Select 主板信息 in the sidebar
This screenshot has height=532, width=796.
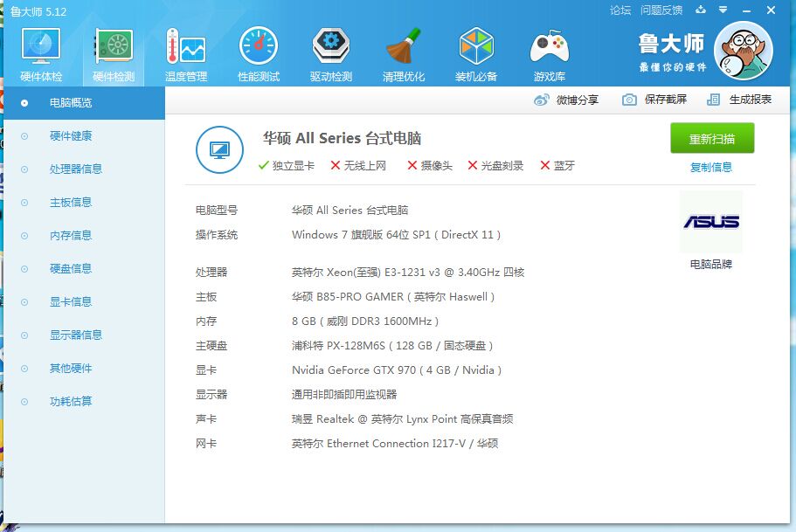[84, 203]
